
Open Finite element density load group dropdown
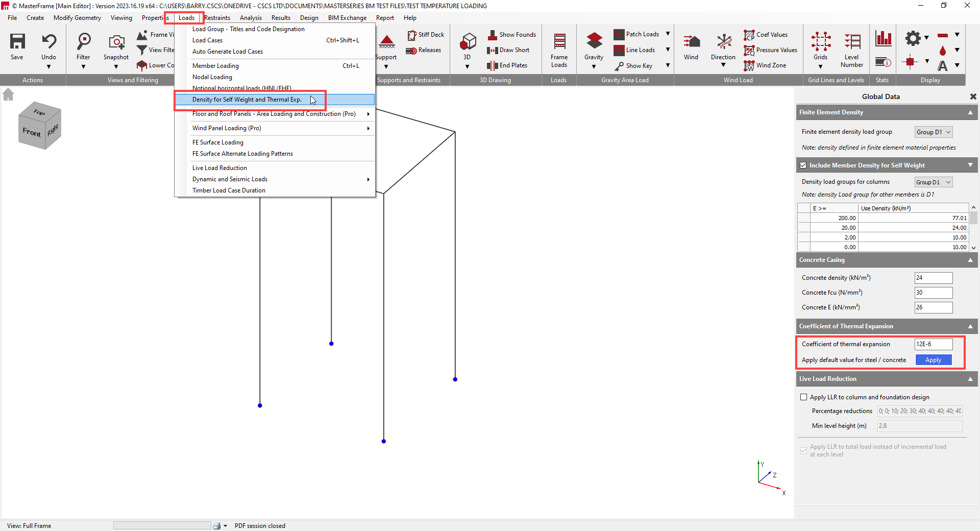[934, 132]
